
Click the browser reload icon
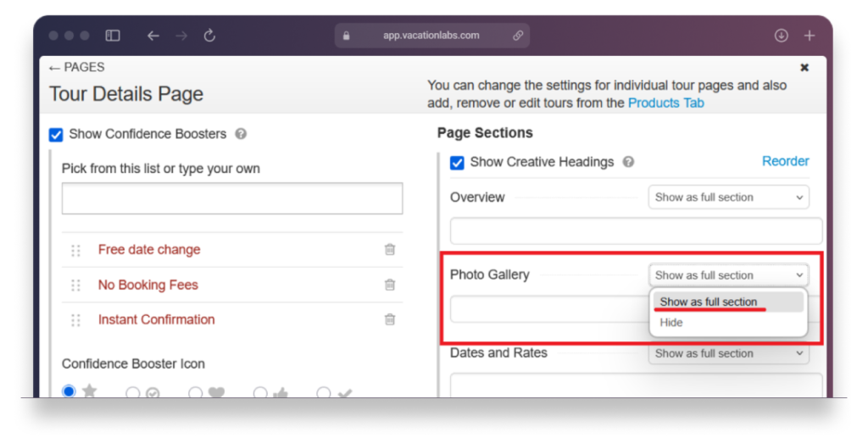(209, 36)
